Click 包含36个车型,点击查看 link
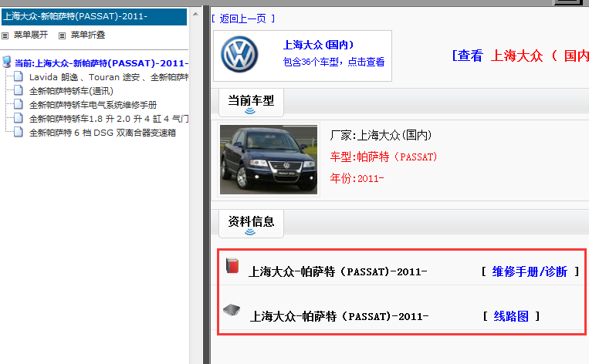Image resolution: width=589 pixels, height=364 pixels. click(x=334, y=62)
